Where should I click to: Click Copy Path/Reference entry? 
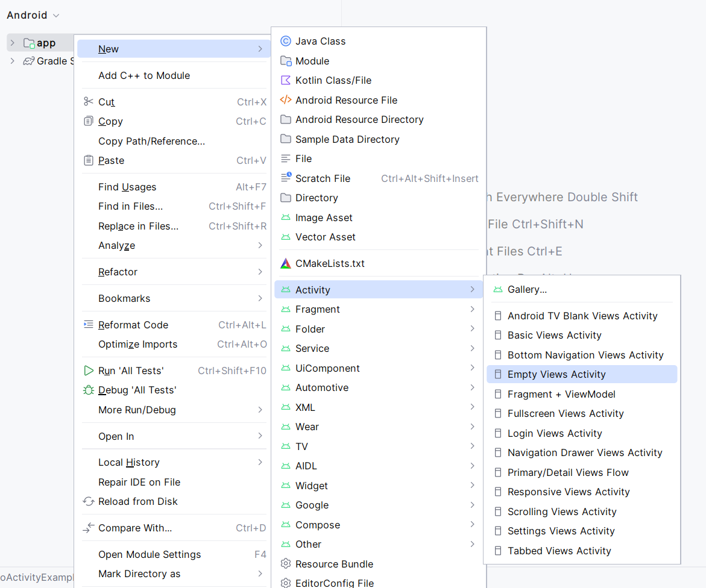[174, 141]
